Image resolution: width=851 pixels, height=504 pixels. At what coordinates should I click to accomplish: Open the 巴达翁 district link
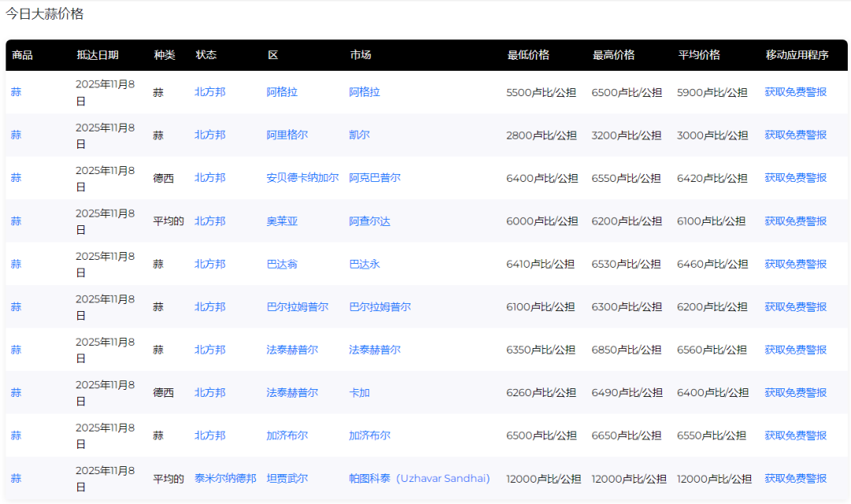[x=283, y=264]
